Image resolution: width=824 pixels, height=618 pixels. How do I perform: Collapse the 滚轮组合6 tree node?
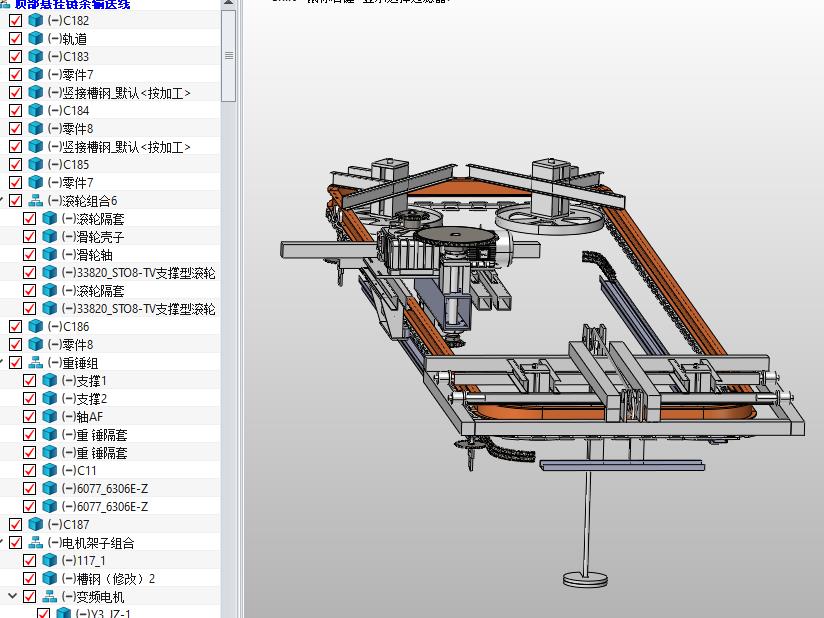click(2, 200)
